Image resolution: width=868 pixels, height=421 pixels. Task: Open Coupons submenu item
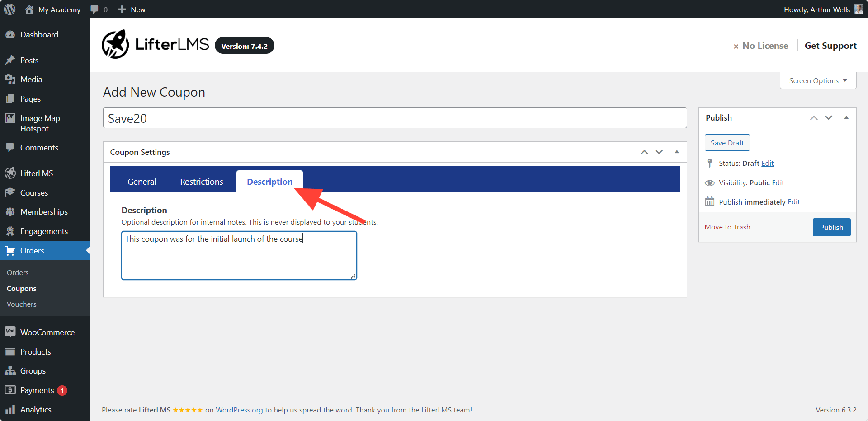21,288
